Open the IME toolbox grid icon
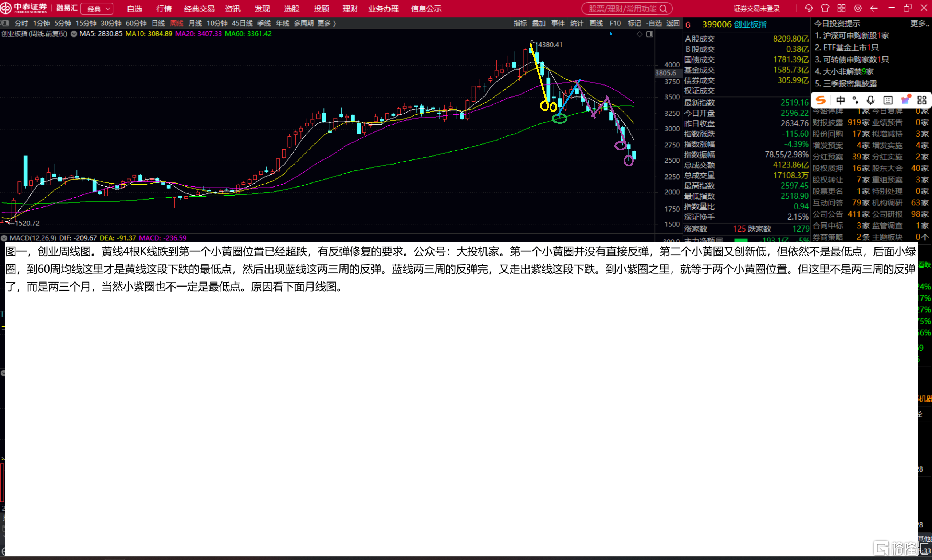Viewport: 932px width, 560px height. [x=922, y=100]
